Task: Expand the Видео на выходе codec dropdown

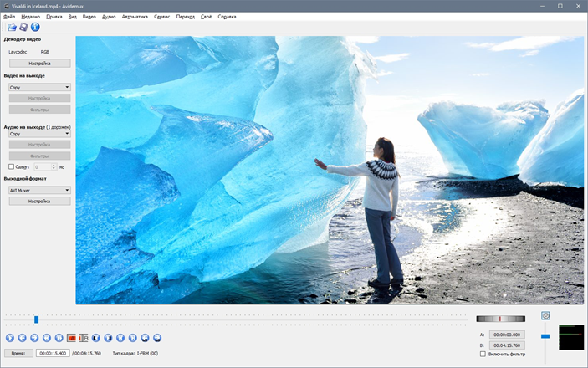Action: 39,86
